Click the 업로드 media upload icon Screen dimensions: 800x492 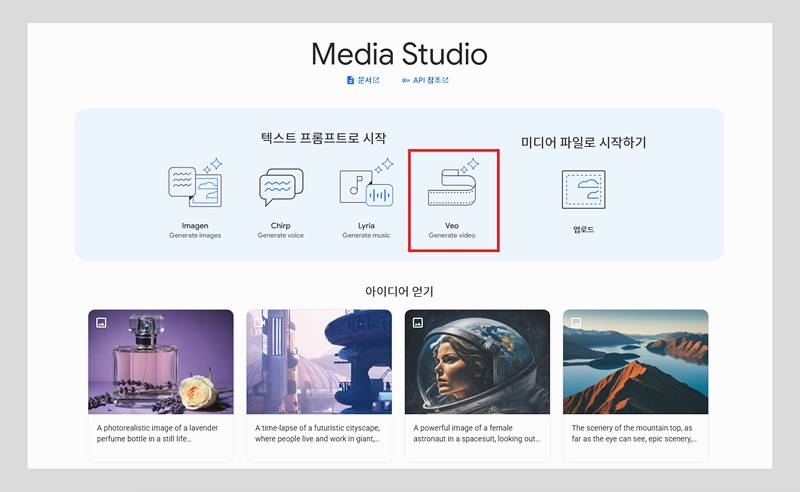coord(583,189)
